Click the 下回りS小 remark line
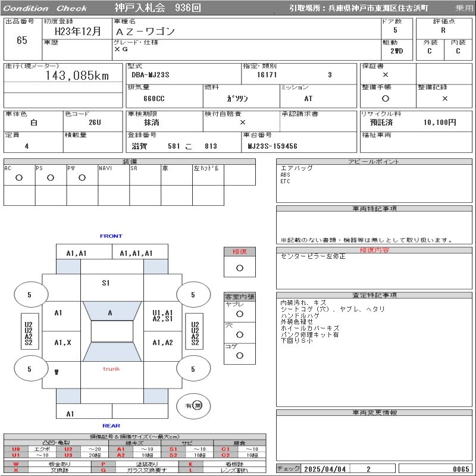The width and height of the screenshot is (476, 476). tap(296, 340)
